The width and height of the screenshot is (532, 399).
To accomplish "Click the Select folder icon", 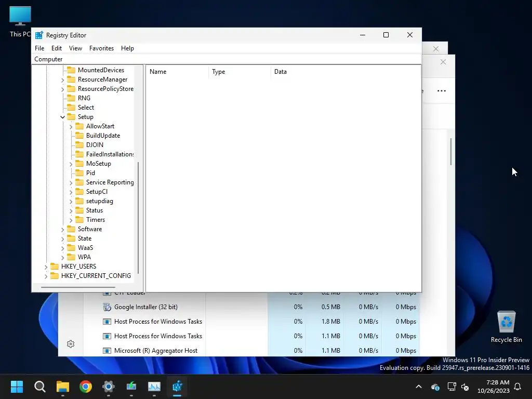I will click(71, 107).
